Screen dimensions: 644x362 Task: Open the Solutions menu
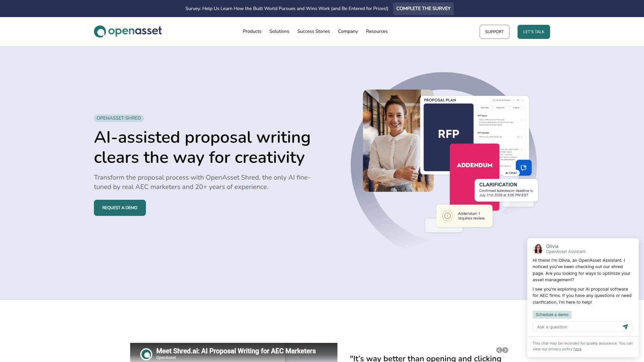(279, 31)
